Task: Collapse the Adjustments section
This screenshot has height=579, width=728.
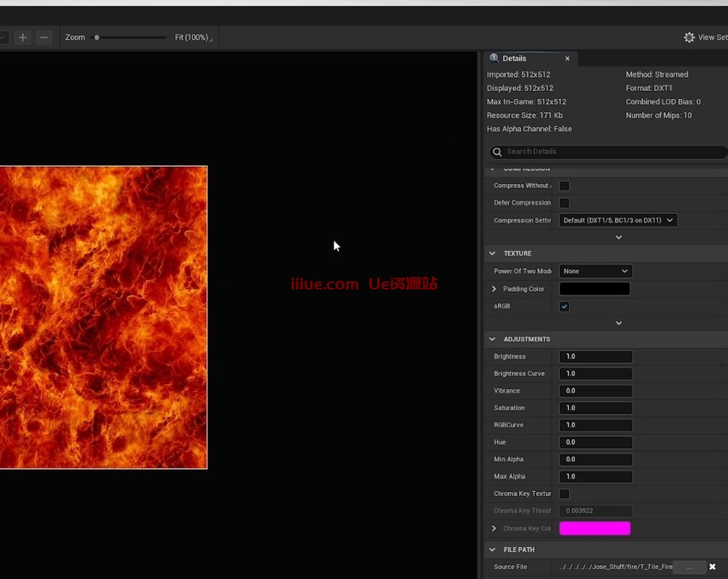Action: point(493,340)
